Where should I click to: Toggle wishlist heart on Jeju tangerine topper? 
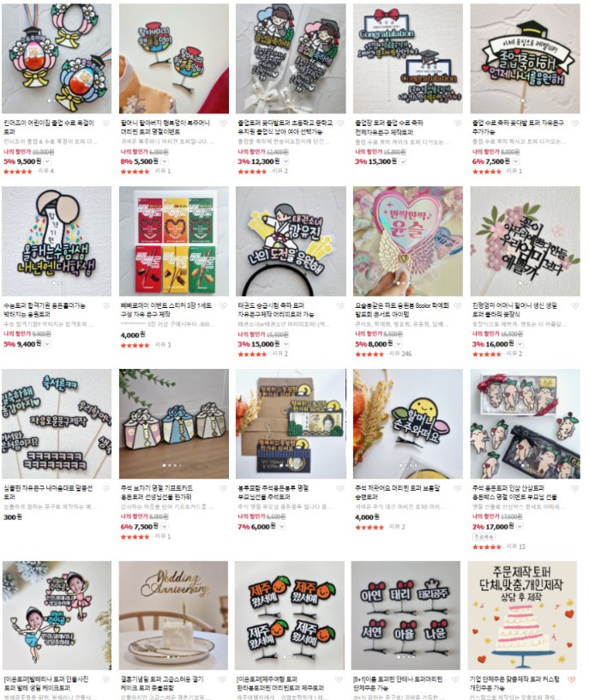[x=340, y=679]
